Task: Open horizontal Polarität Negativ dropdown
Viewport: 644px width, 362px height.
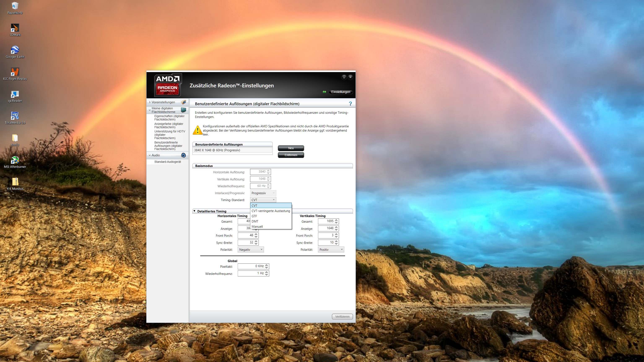Action: point(251,250)
